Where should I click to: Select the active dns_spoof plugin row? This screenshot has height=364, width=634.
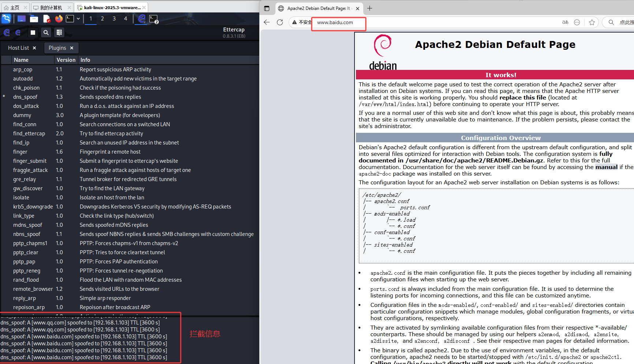(130, 97)
